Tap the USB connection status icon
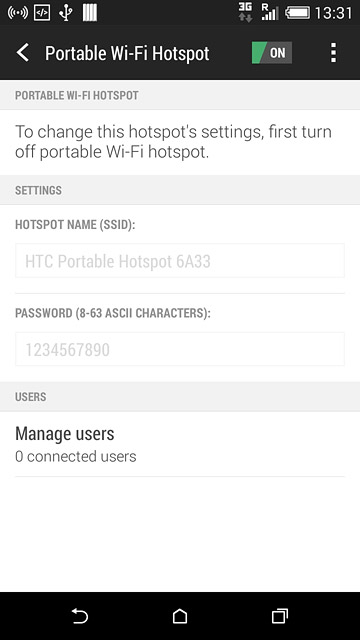Image resolution: width=360 pixels, height=640 pixels. (66, 13)
